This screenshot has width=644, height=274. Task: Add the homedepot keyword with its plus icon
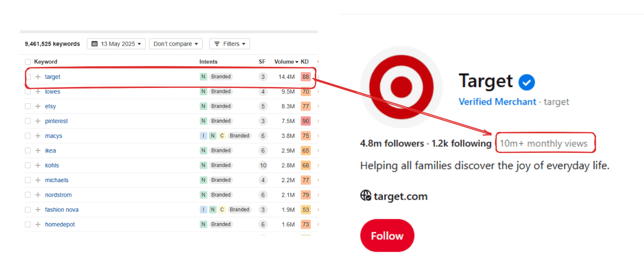(x=38, y=224)
